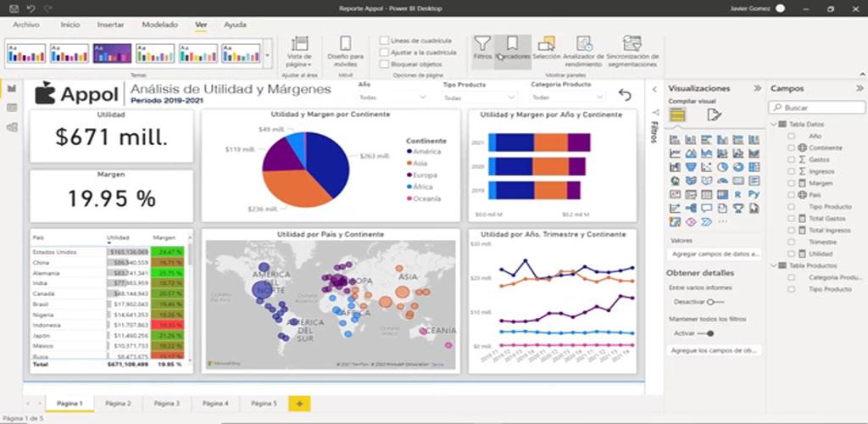868x424 pixels.
Task: Add a new page with plus button
Action: point(299,404)
